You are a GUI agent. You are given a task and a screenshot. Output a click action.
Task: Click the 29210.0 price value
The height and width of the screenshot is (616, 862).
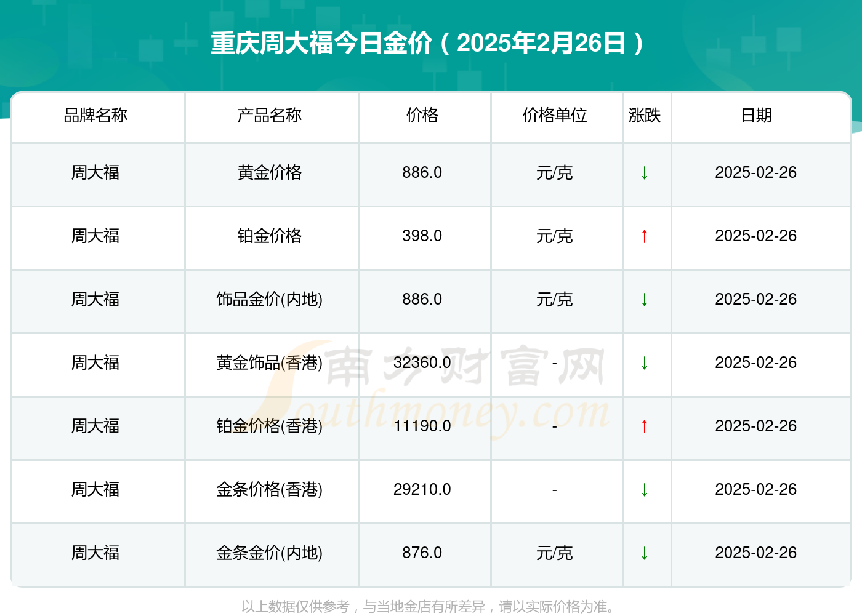click(x=422, y=490)
